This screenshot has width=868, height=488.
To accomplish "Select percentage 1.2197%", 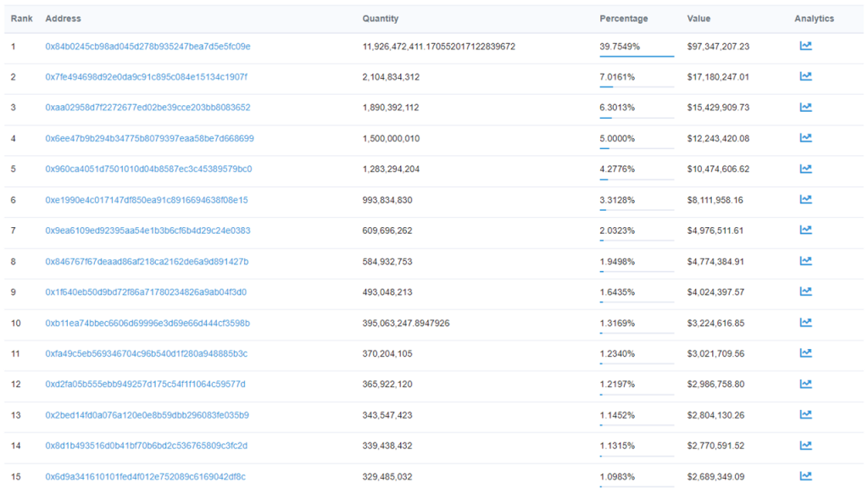I will pyautogui.click(x=617, y=384).
